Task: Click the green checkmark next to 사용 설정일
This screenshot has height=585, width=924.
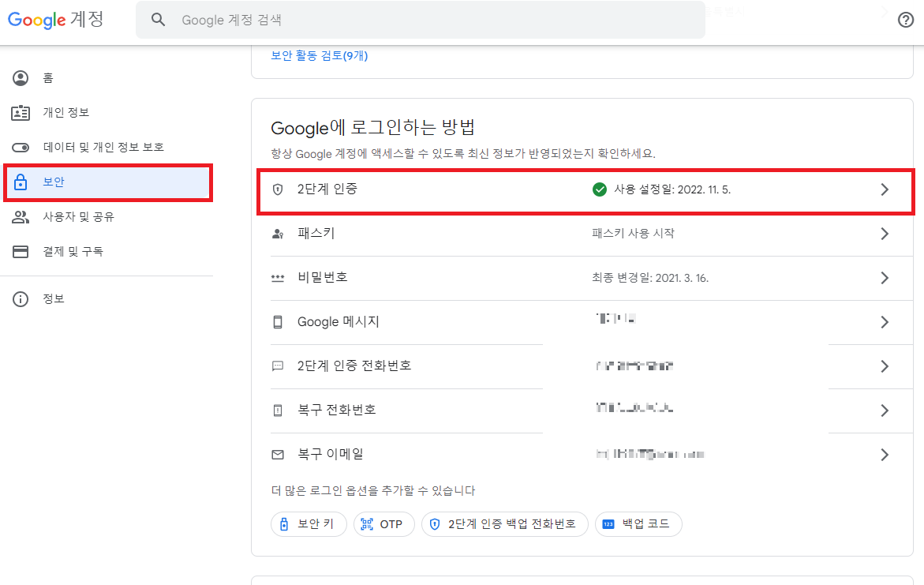Action: pos(600,189)
